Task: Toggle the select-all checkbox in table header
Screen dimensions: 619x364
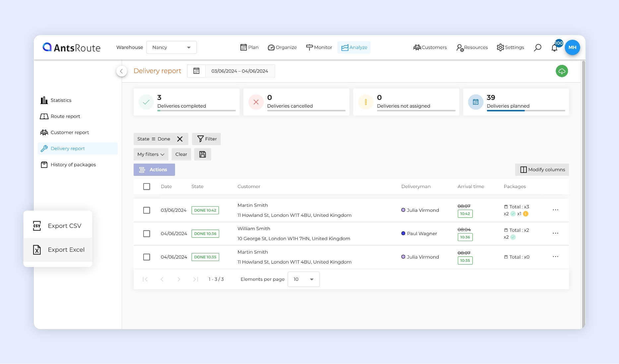Action: 147,187
